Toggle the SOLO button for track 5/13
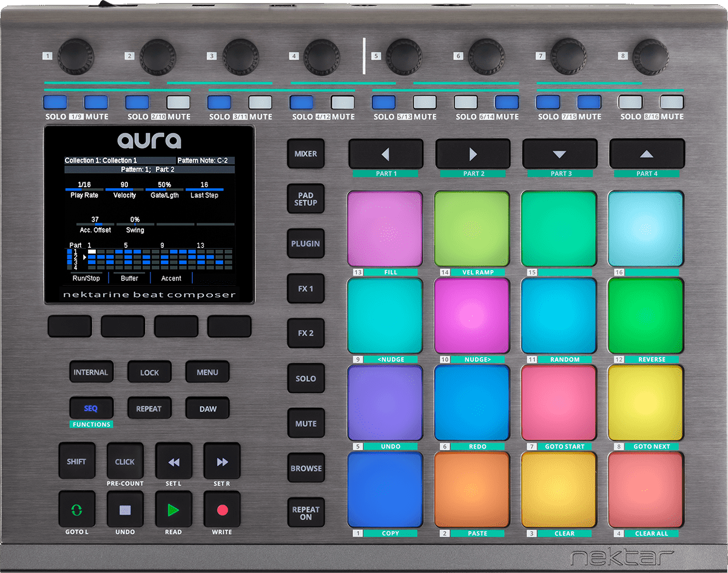This screenshot has height=573, width=728. (x=383, y=102)
